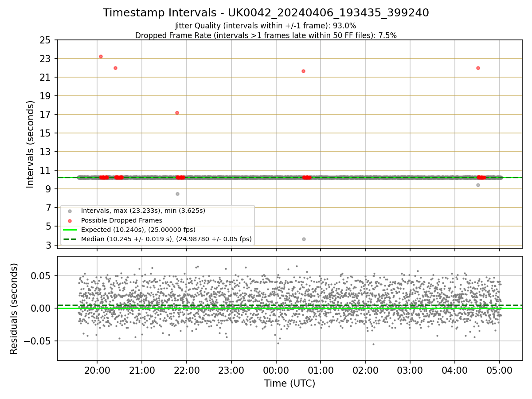Screen dimensions: 532x399
Task: Click the '22:00' x-axis tick label
Action: click(187, 370)
